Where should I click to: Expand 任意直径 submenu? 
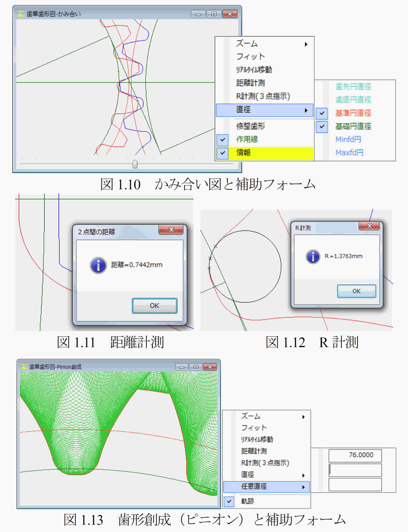[266, 487]
